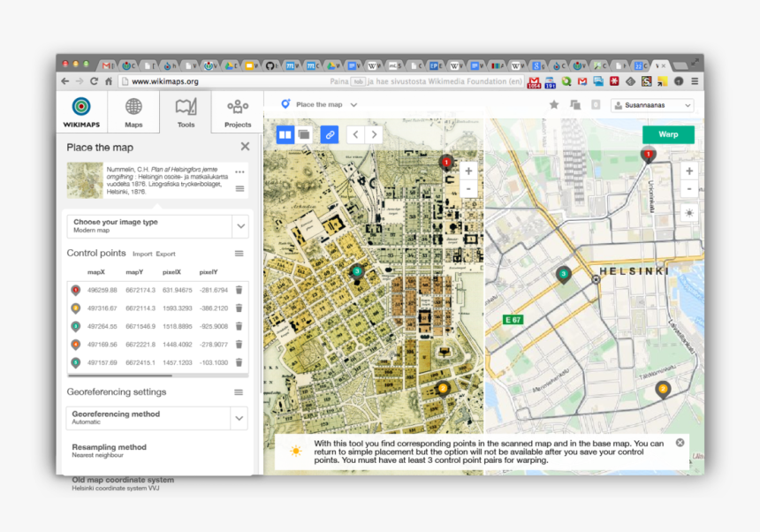Open the Maps section

pos(133,112)
